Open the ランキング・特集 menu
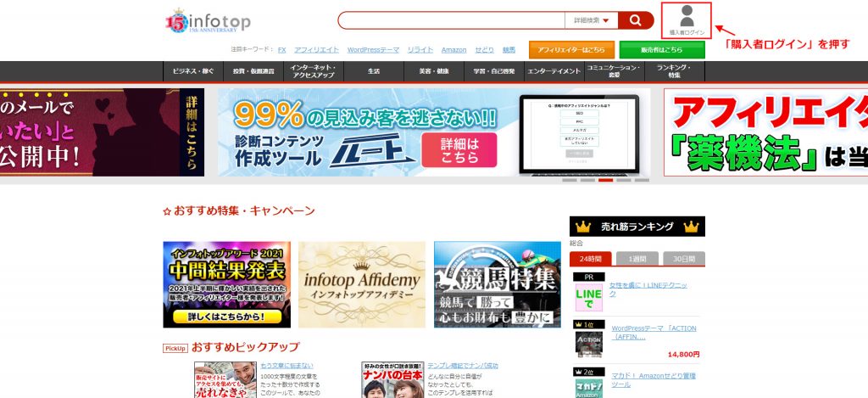This screenshot has width=868, height=398. tap(674, 71)
